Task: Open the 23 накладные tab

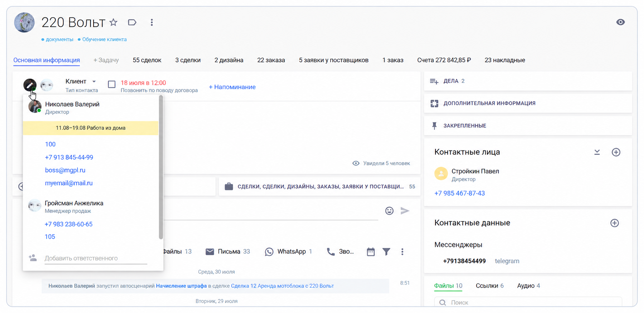Action: [505, 60]
